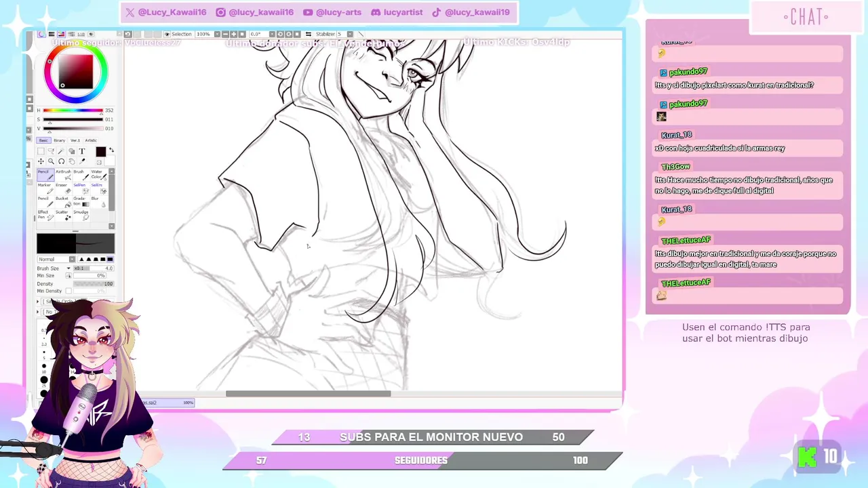Choose the Marker tool

[46, 189]
